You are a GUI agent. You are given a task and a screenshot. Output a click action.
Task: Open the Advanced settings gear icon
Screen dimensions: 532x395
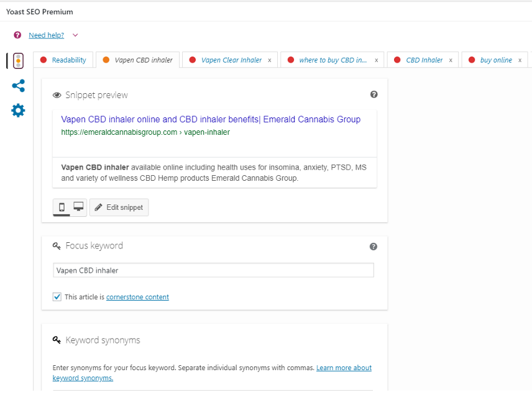click(18, 111)
